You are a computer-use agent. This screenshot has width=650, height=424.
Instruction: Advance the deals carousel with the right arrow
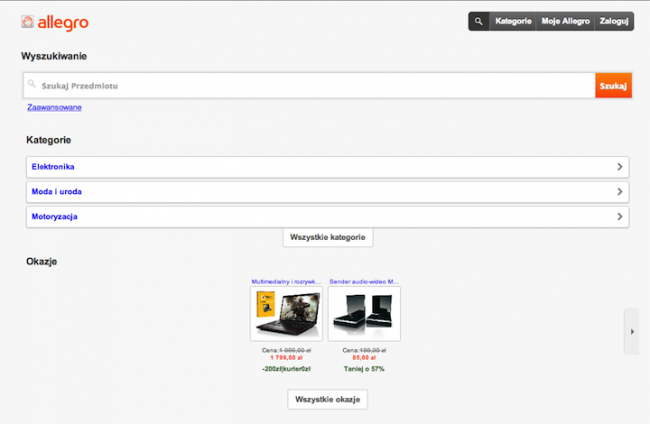(x=632, y=332)
